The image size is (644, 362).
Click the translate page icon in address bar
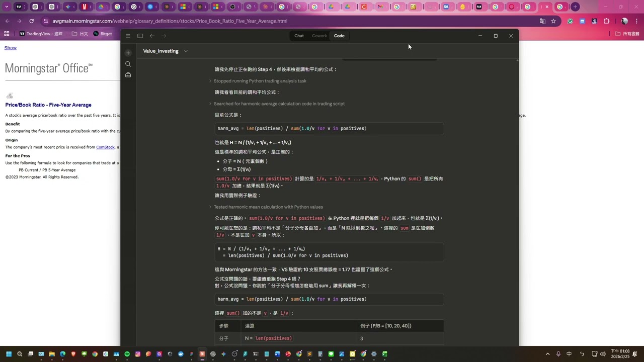click(x=542, y=21)
